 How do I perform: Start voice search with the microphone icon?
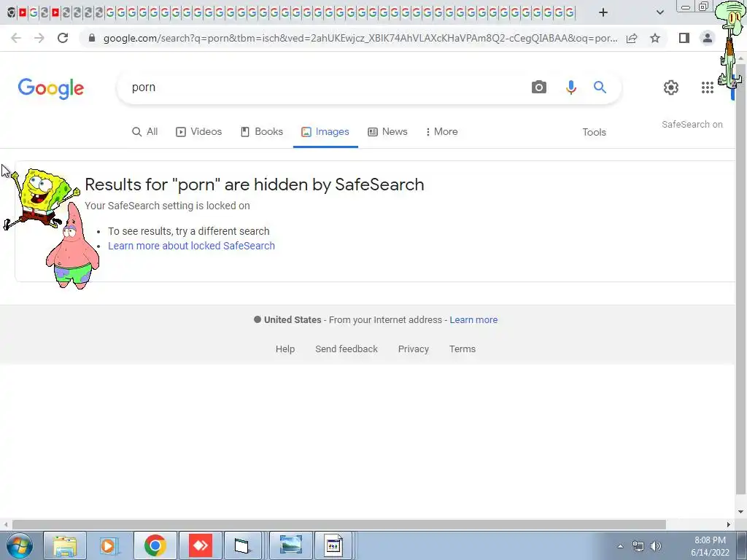[x=570, y=87]
